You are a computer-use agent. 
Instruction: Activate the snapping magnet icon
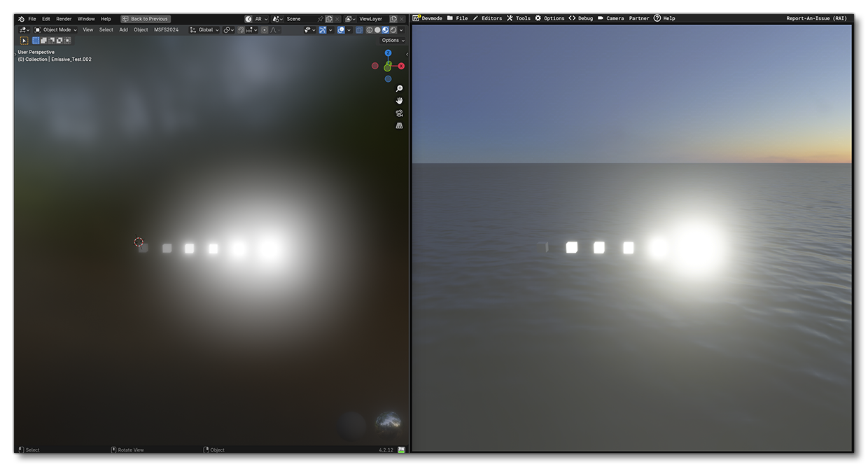point(239,29)
